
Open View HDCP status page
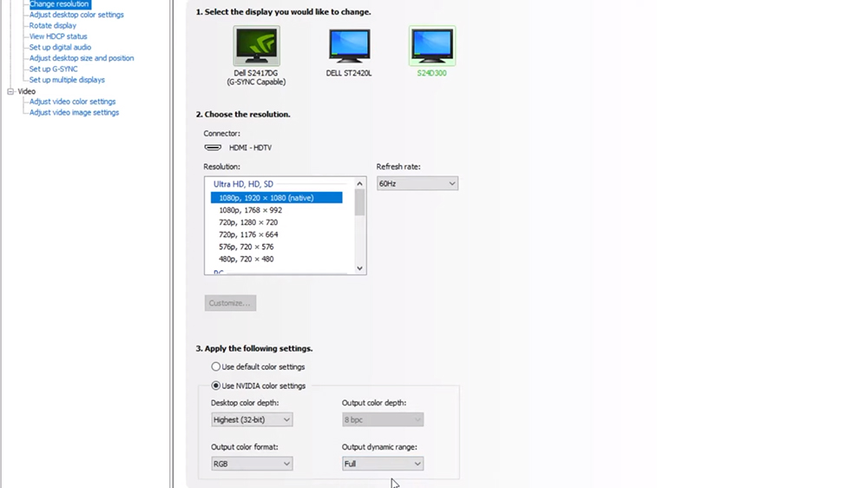pos(58,36)
